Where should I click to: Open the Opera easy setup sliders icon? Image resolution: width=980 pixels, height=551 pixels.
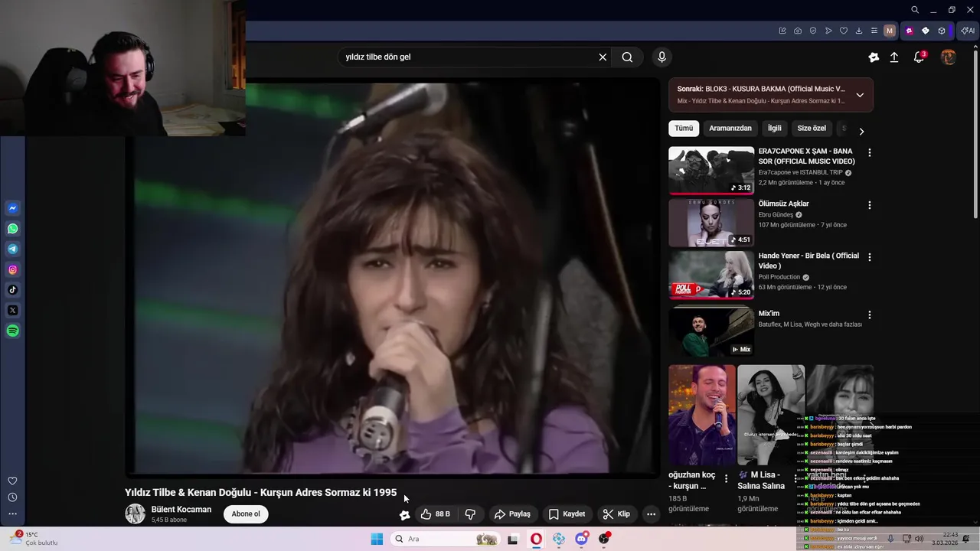click(874, 31)
